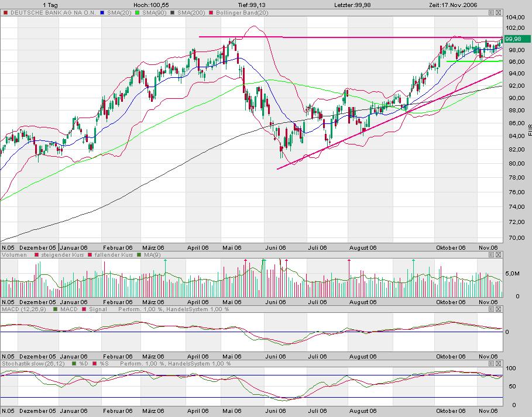Image resolution: width=532 pixels, height=417 pixels.
Task: Click the settings icon on the Volumen panel
Action: click(491, 254)
